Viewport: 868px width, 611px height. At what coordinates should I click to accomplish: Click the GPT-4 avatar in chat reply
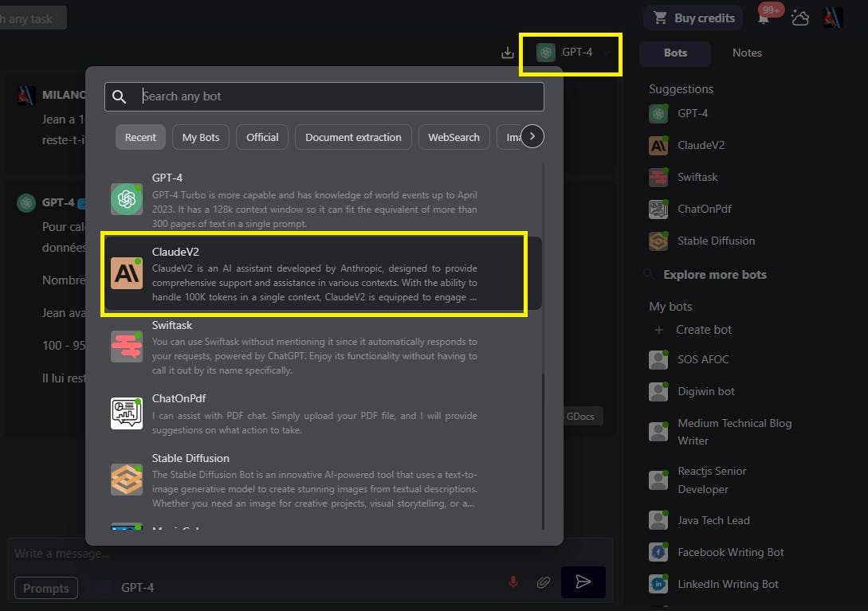click(x=26, y=203)
